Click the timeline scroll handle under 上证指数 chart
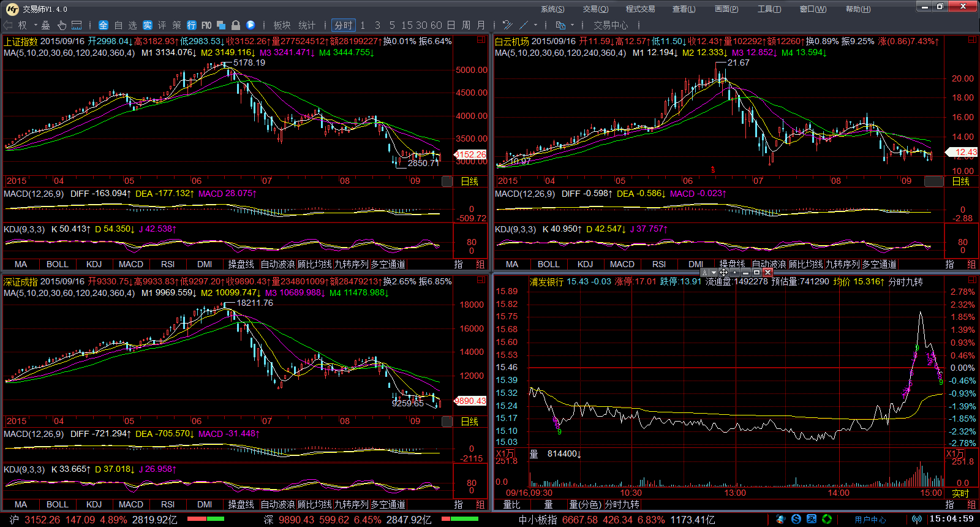This screenshot has width=980, height=527. coord(447,181)
